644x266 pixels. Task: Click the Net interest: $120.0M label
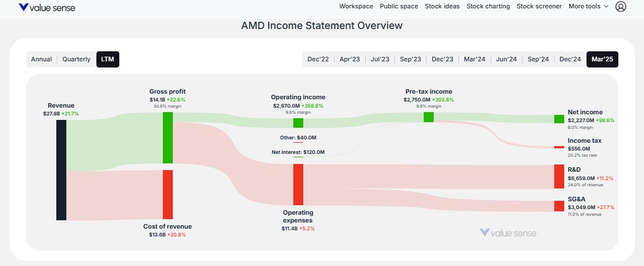click(x=298, y=152)
